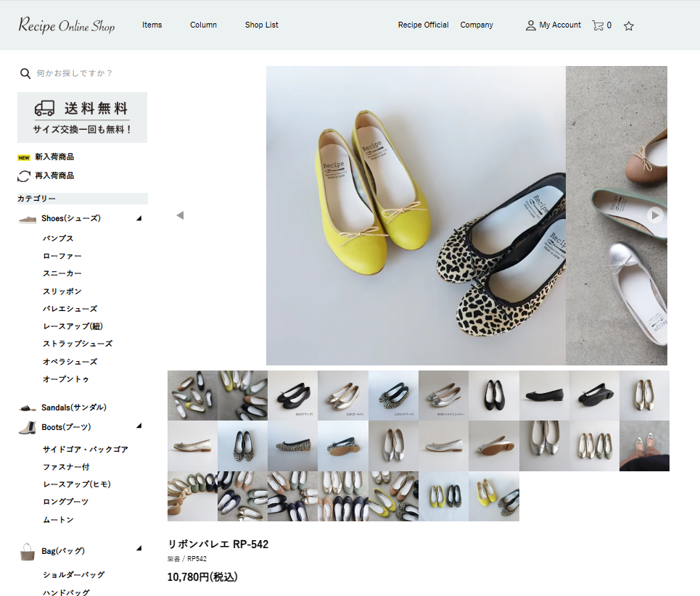Click the NEW arrivals badge
This screenshot has width=700, height=596.
[x=24, y=157]
